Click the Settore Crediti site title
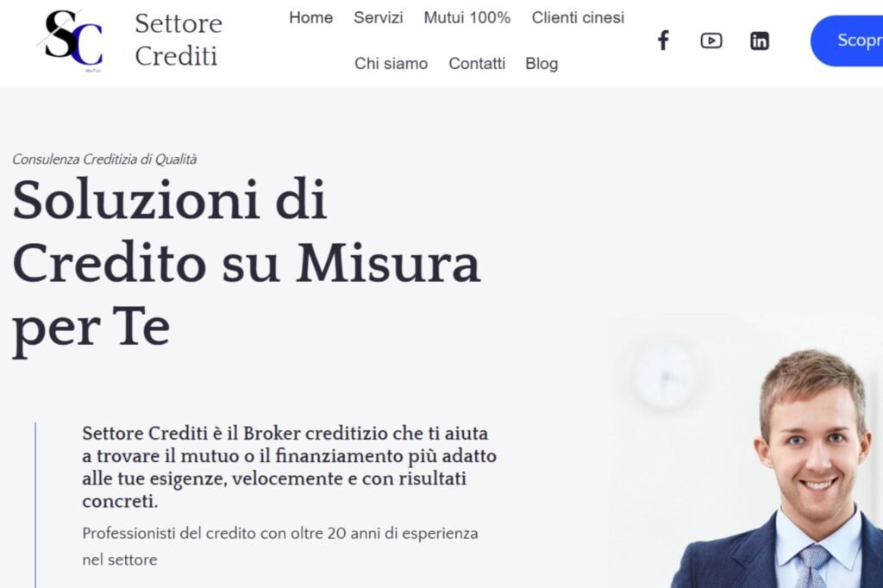 pos(178,40)
